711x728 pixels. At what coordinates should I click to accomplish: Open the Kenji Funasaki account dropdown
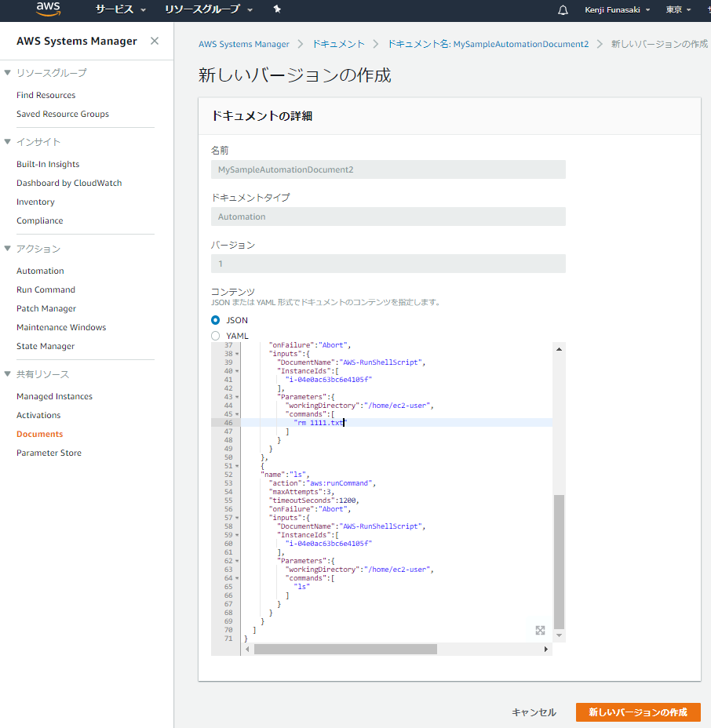tap(617, 9)
